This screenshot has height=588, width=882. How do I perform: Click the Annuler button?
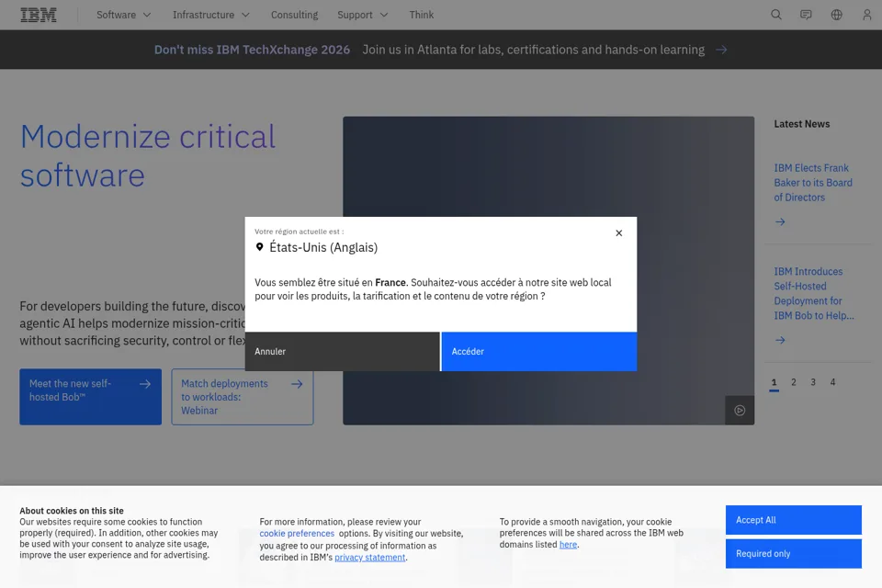342,351
